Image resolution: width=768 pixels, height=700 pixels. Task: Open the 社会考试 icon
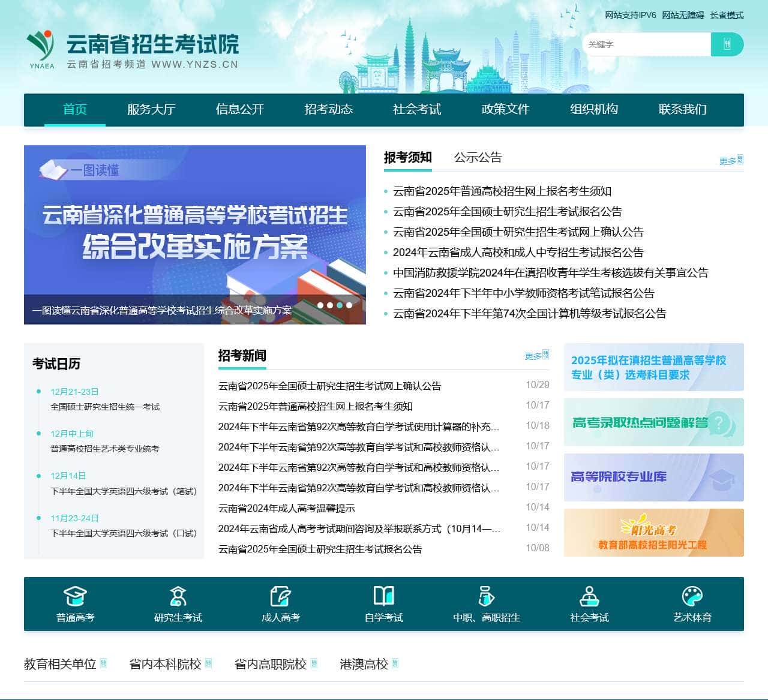(589, 596)
